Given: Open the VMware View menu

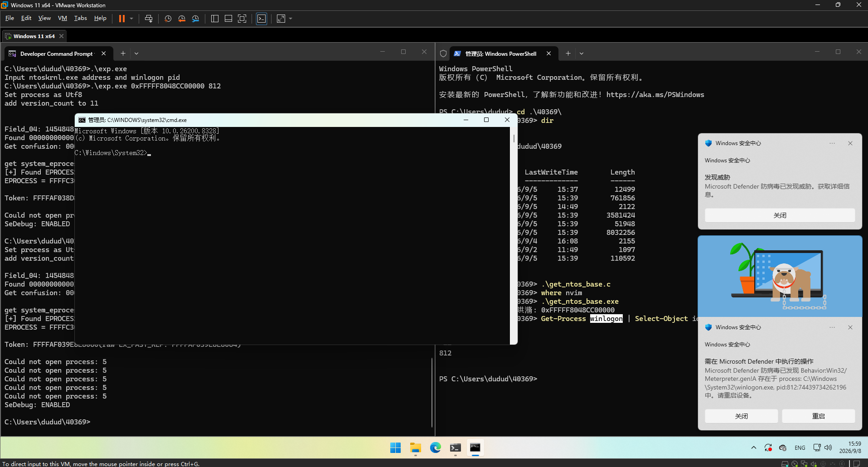Looking at the screenshot, I should click(44, 18).
